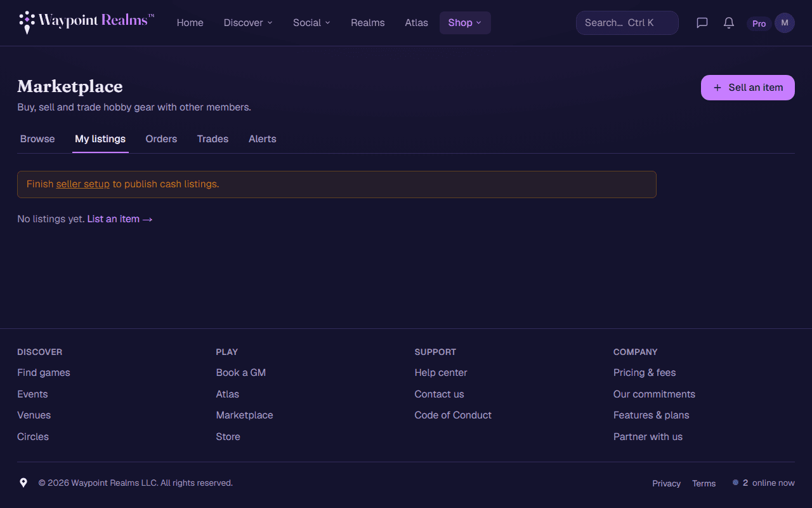Switch to the Orders tab
Screen dimensions: 812x508
coord(161,139)
